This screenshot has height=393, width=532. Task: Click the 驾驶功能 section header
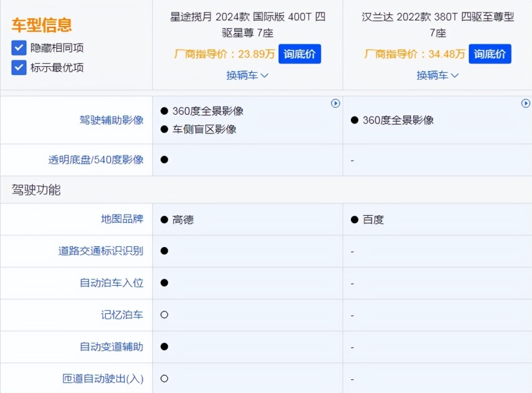[36, 190]
